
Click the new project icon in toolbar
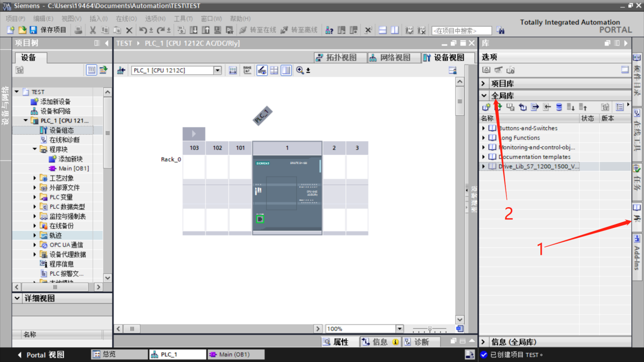[11, 30]
